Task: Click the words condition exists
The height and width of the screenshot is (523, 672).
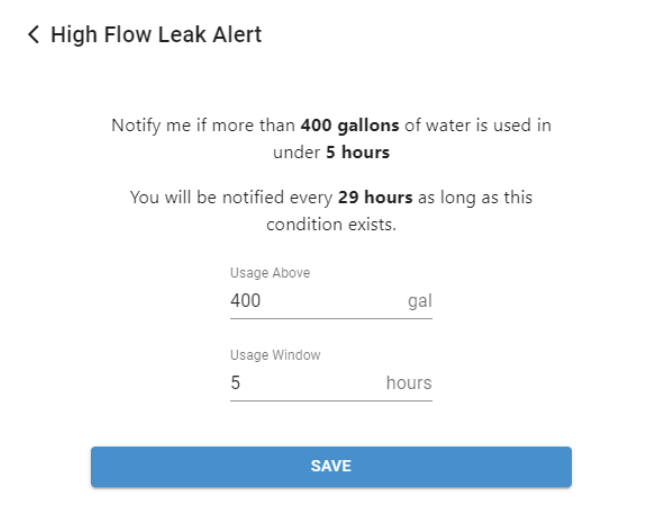Action: pos(331,225)
